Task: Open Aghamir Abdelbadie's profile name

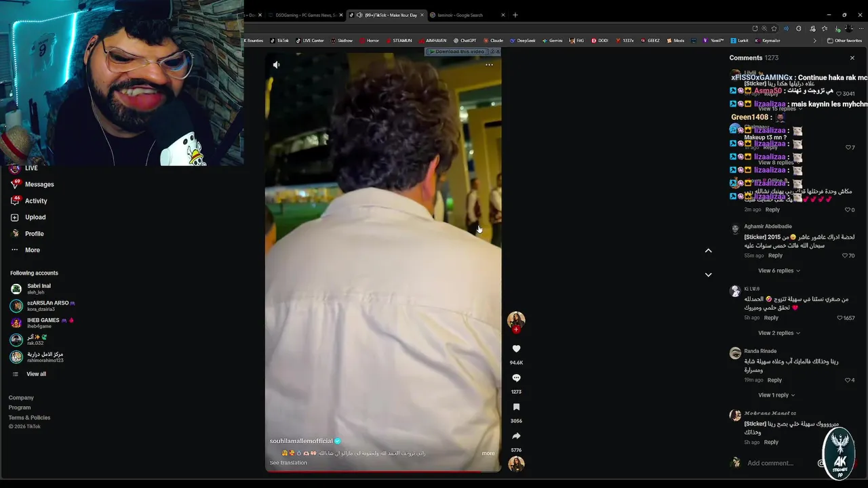Action: (768, 226)
